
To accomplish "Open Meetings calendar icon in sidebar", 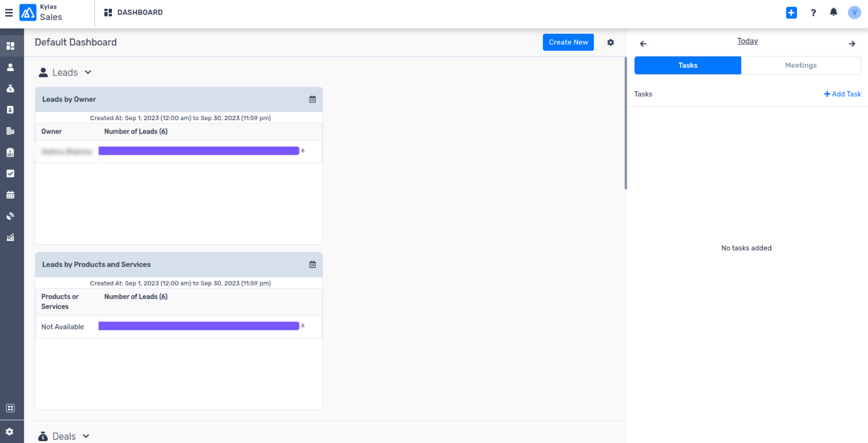I will click(x=10, y=195).
